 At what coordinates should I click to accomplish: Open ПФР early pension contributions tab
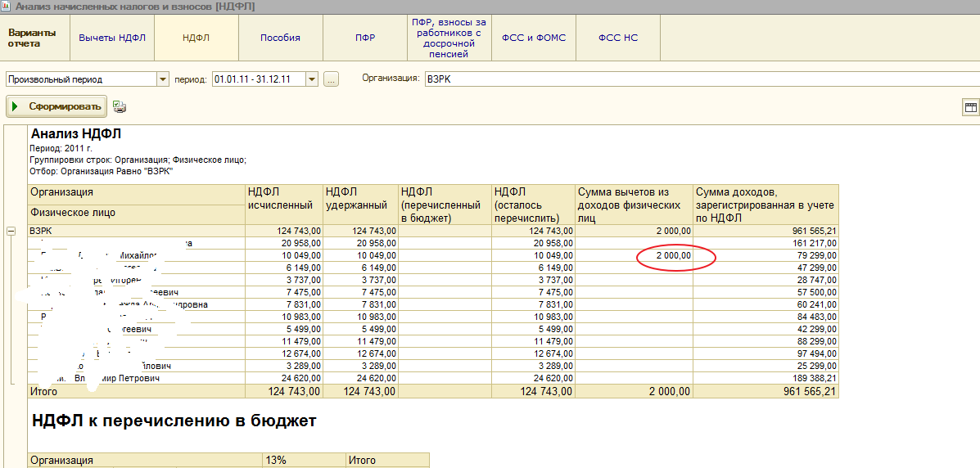click(448, 38)
